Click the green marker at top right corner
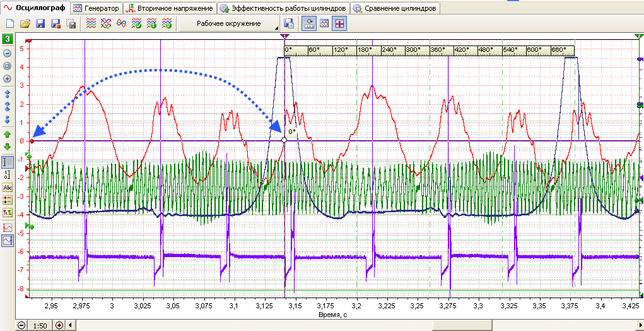The width and height of the screenshot is (644, 331). pos(638,37)
